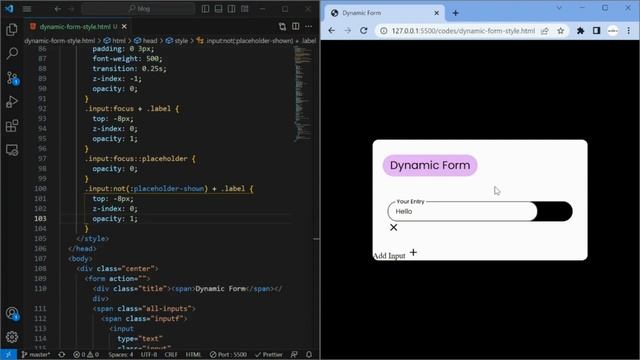
Task: Open the VS Code Search view
Action: click(x=12, y=53)
